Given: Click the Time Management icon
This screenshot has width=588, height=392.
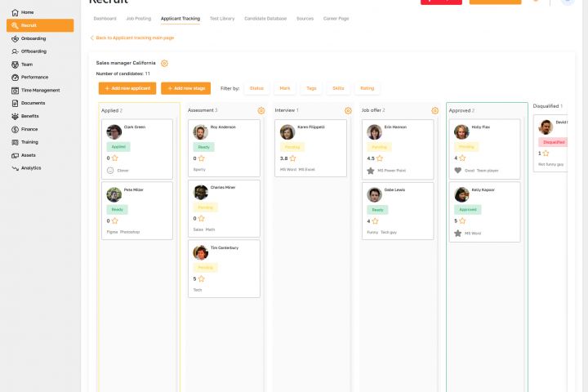Looking at the screenshot, I should click(15, 91).
